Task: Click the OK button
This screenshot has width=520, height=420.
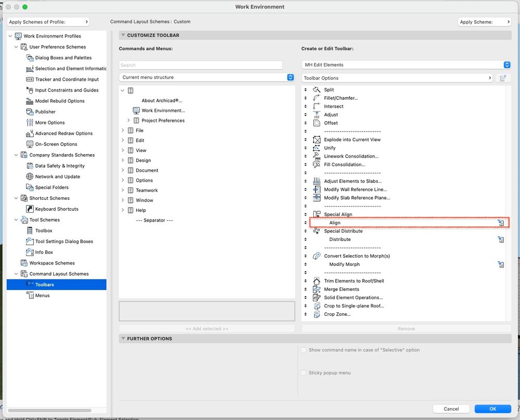Action: [493, 409]
